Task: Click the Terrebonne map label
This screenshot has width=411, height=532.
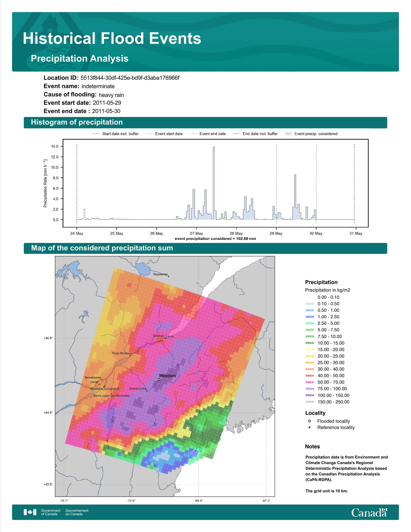Action: click(93, 378)
